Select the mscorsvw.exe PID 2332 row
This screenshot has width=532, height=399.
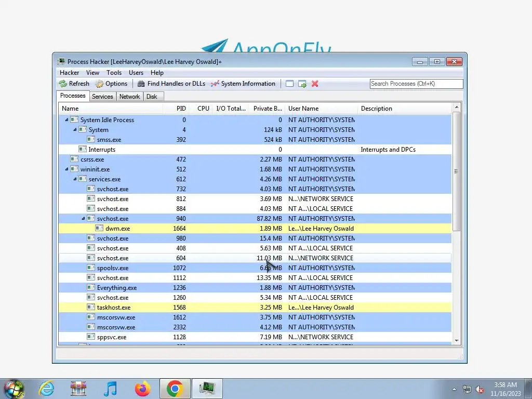pyautogui.click(x=255, y=327)
